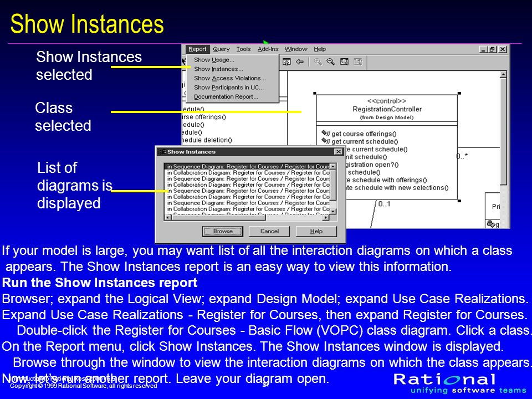
Task: Open the Add-Ins menu
Action: click(268, 49)
